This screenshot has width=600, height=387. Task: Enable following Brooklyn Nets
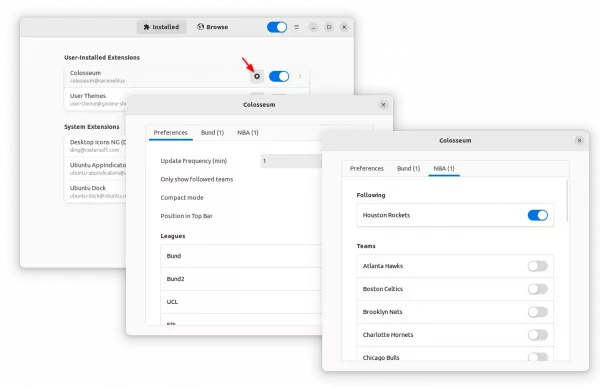click(538, 312)
